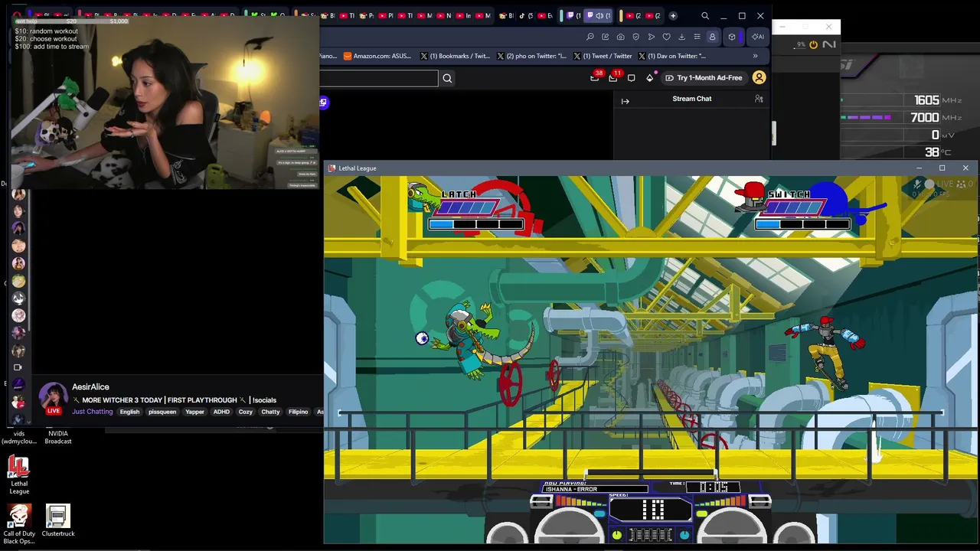
Task: Click the Stream Chat header text
Action: [692, 99]
